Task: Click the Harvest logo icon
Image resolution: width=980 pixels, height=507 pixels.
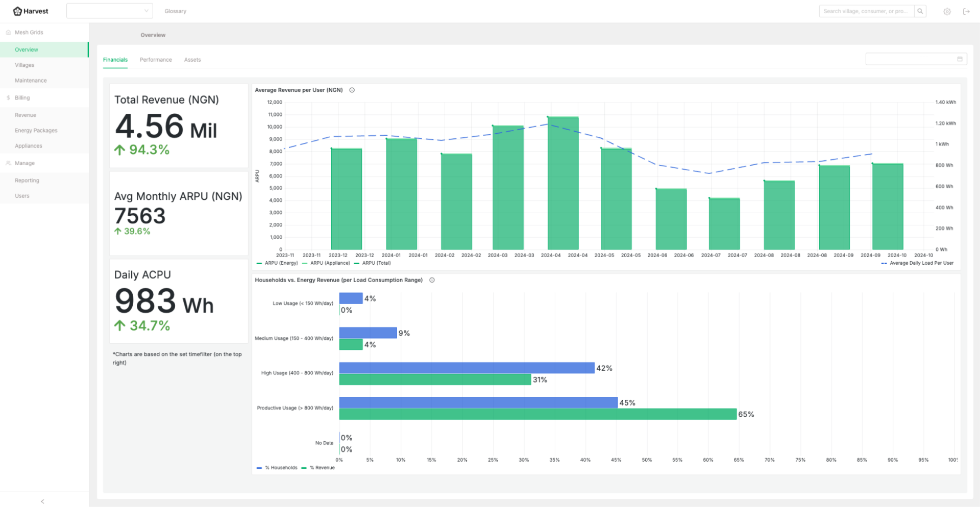Action: coord(17,11)
